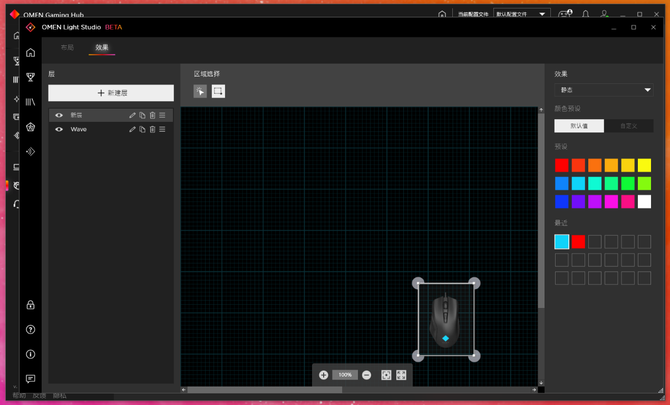The height and width of the screenshot is (405, 670).
Task: Open the feedback chat icon in sidebar
Action: click(30, 379)
